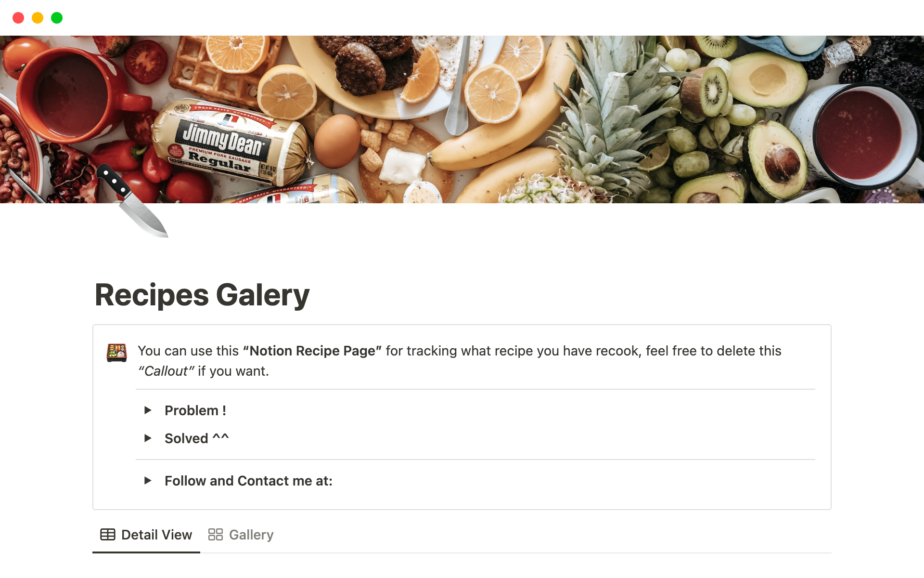The image size is (924, 578).
Task: Click "Follow and Contact me at:" heading text
Action: [x=248, y=481]
